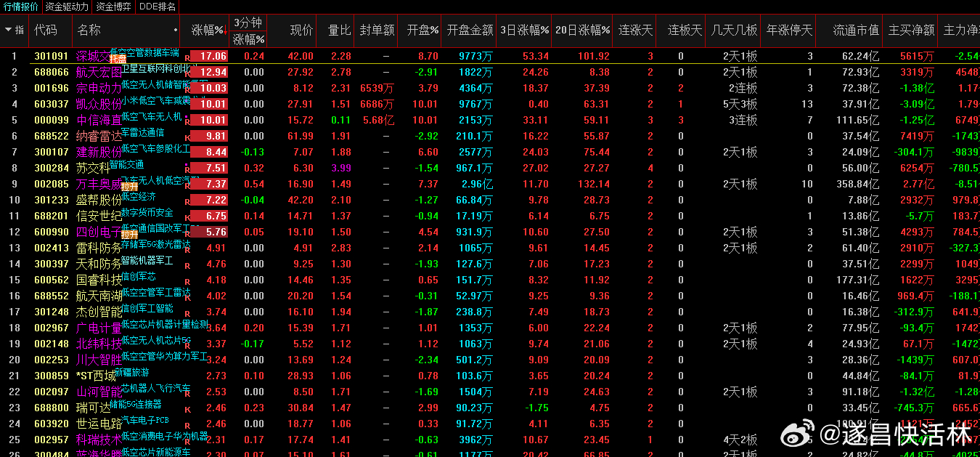Screen dimensions: 980x457
Task: Open the 指 dropdown arrow in the header
Action: pyautogui.click(x=9, y=30)
